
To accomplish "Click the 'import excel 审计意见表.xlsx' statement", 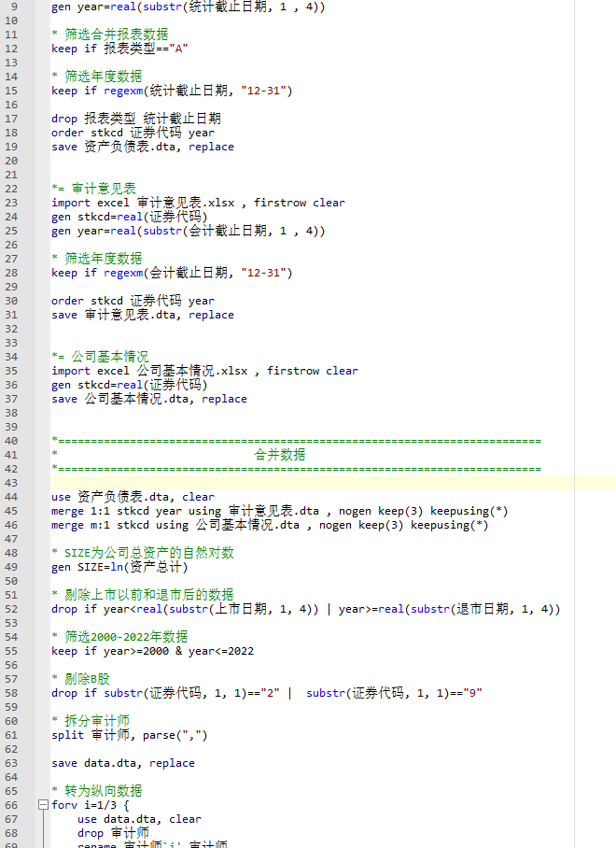I will pos(198,203).
